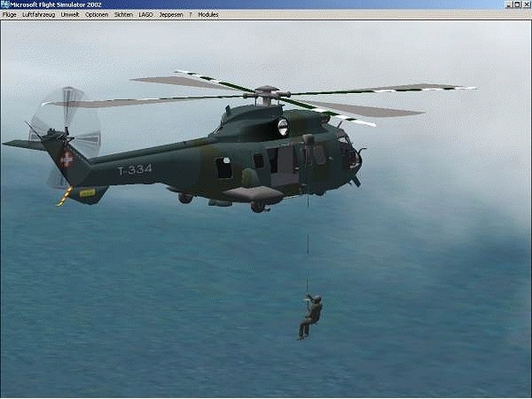Screen dimensions: 532x399
Task: Open the Luftfahrzeug menu
Action: click(38, 15)
